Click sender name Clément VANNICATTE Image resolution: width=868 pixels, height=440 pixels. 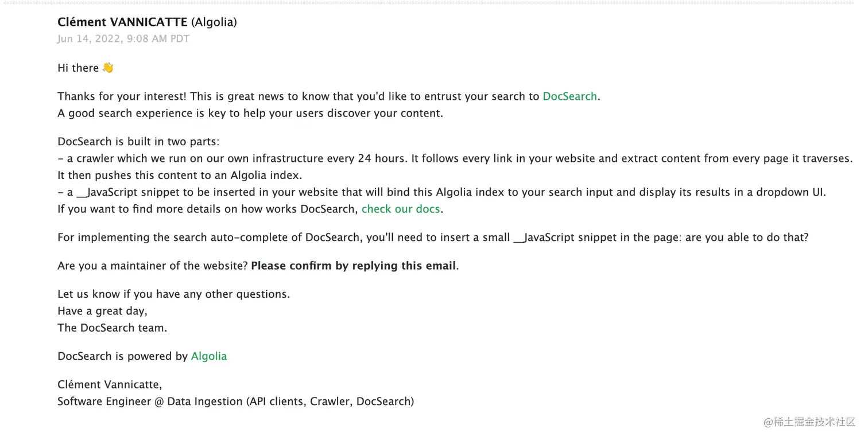pyautogui.click(x=122, y=22)
